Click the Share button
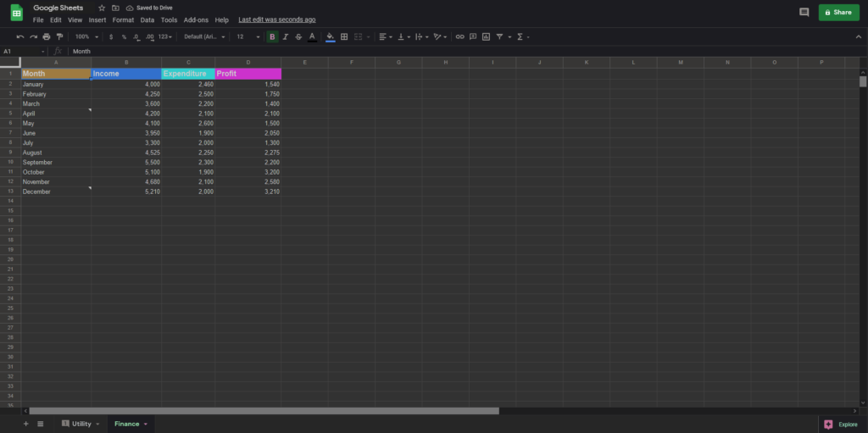The height and width of the screenshot is (433, 868). pyautogui.click(x=838, y=12)
